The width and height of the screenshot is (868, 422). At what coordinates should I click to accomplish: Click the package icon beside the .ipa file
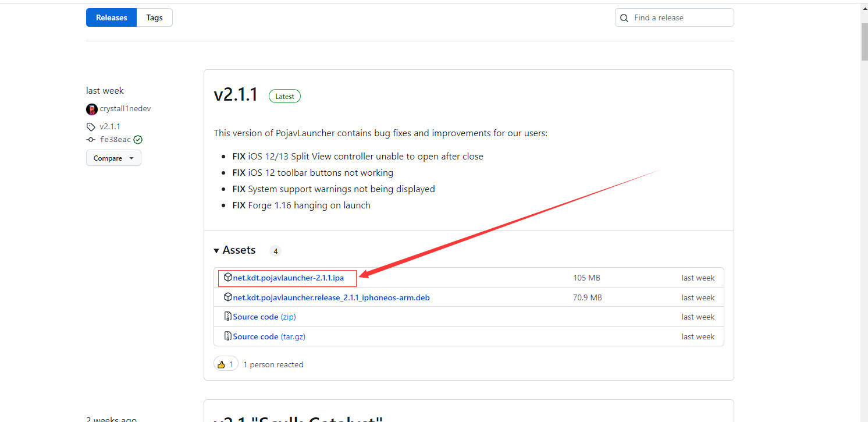(228, 278)
